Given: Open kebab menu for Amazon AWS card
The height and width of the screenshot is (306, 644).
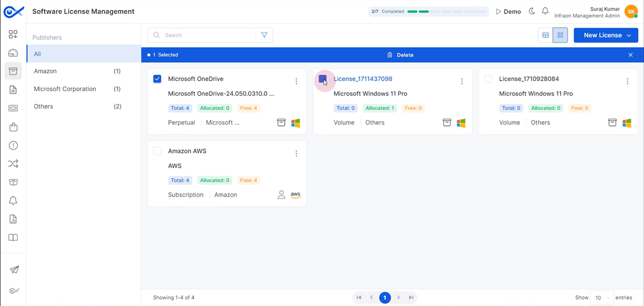Looking at the screenshot, I should pyautogui.click(x=297, y=154).
